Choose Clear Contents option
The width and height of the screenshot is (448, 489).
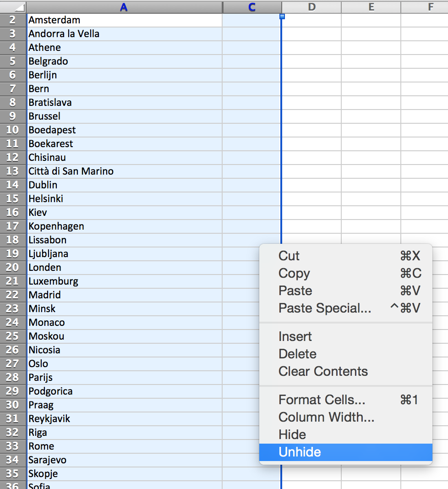click(x=323, y=371)
